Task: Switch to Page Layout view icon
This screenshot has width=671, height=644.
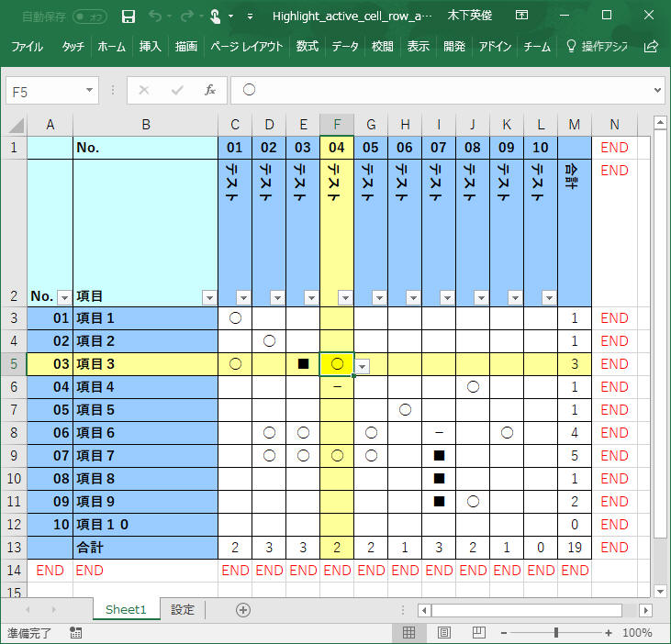Action: [444, 633]
